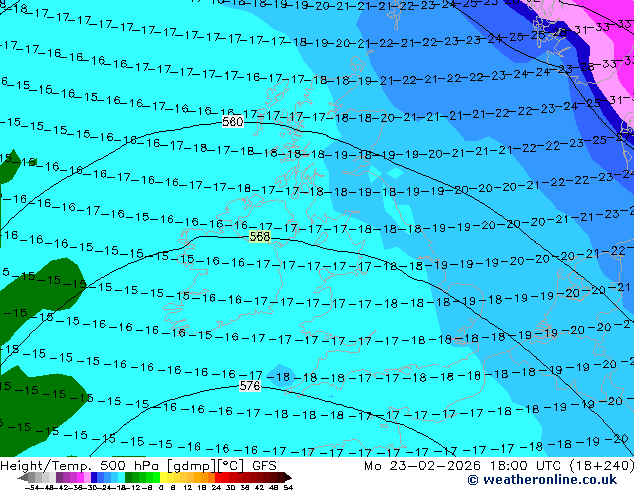Click the right arrow end of the colour scale

(288, 477)
